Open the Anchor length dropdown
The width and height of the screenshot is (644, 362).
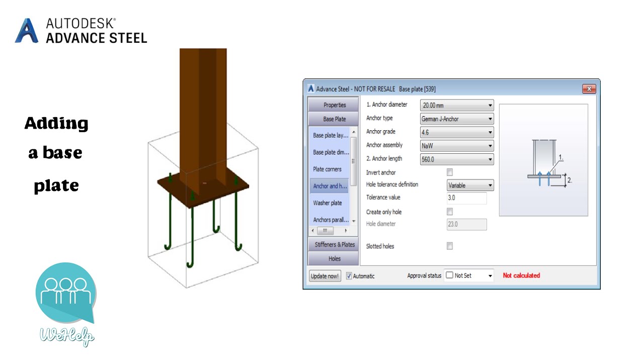point(457,159)
